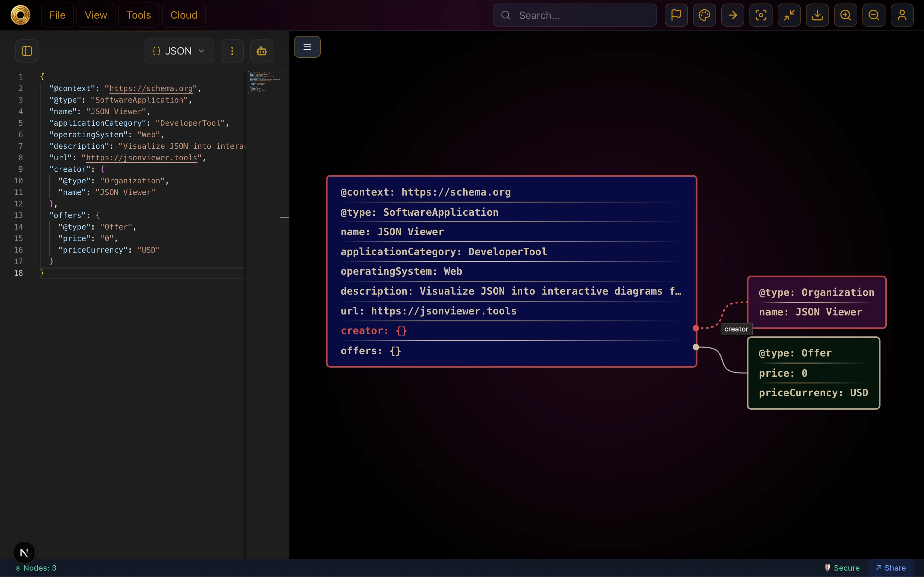
Task: Open the three-dot editor options menu
Action: pyautogui.click(x=232, y=51)
